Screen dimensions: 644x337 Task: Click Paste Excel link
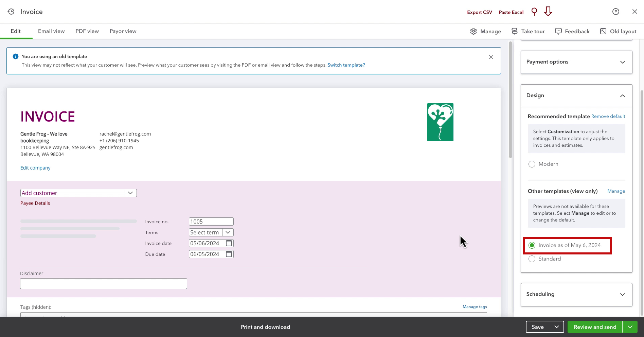511,12
